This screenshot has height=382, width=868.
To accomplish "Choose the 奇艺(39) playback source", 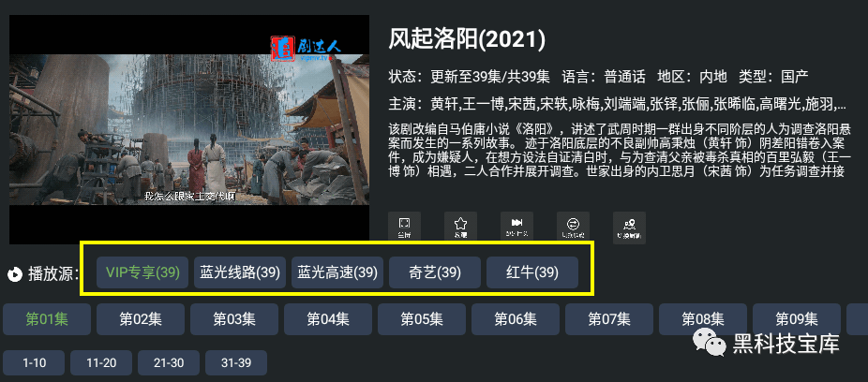I will click(x=435, y=272).
